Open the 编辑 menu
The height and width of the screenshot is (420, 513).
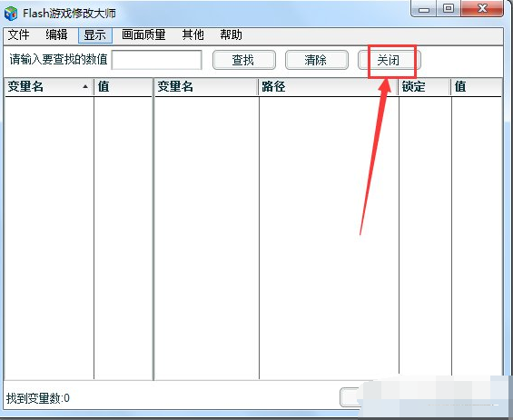point(56,34)
